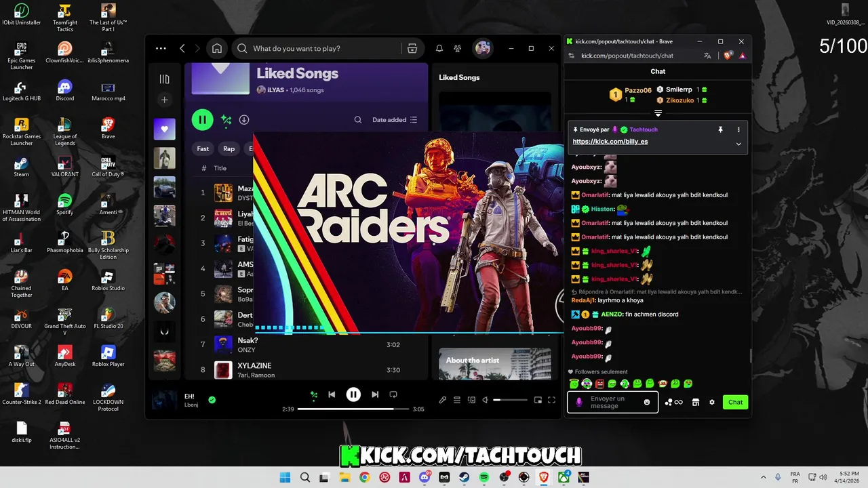
Task: Open the Spotify miniplayer
Action: 538,400
